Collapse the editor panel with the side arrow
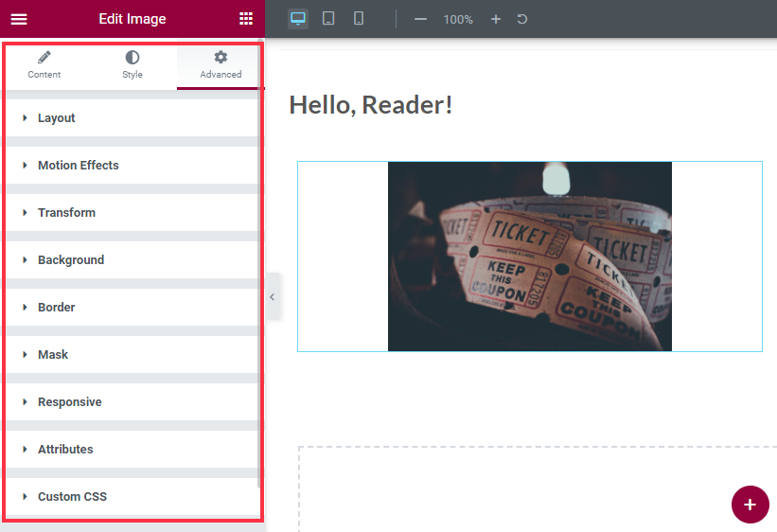 (x=273, y=297)
